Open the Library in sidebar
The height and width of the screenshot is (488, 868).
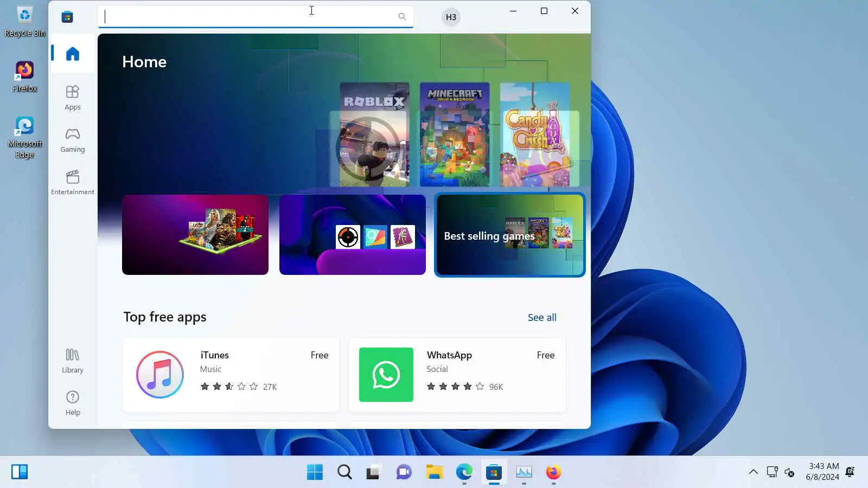click(x=72, y=361)
